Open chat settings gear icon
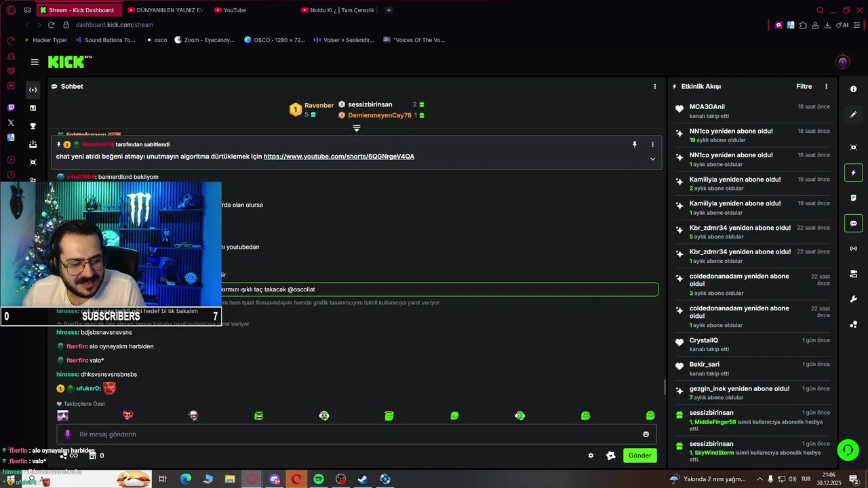This screenshot has height=488, width=868. (x=591, y=455)
